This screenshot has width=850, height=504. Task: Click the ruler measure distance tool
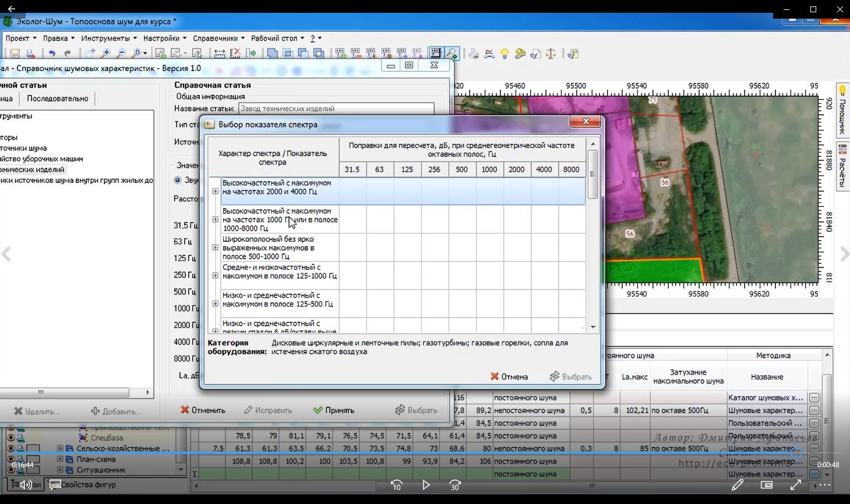coord(220,54)
